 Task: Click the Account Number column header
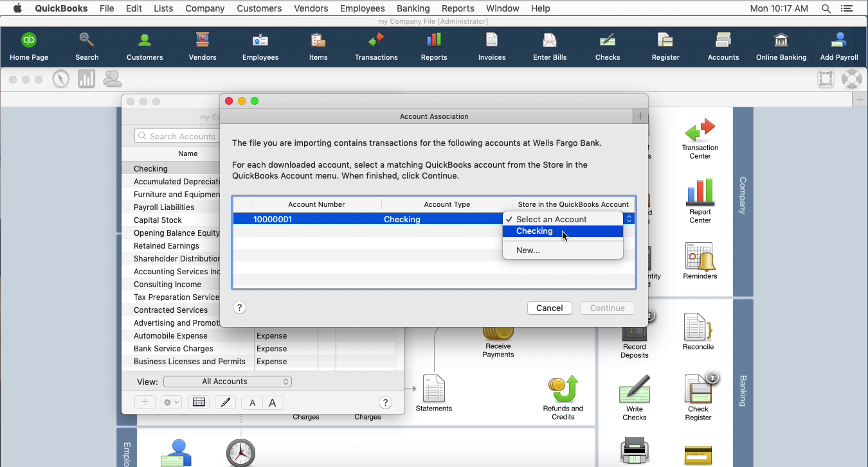[x=316, y=204]
